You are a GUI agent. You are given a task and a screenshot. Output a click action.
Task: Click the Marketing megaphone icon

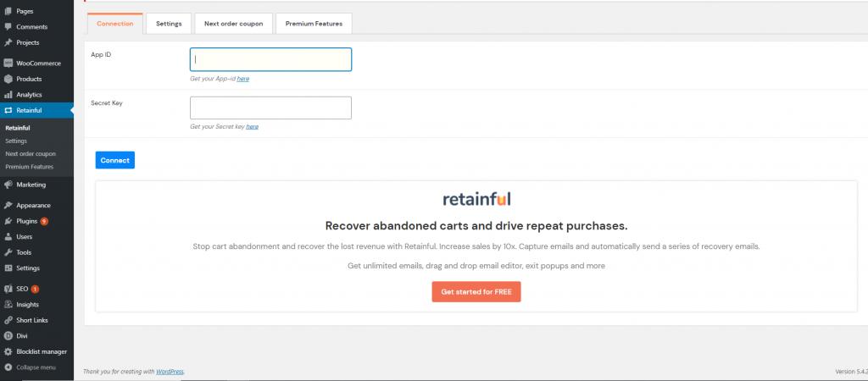[8, 185]
